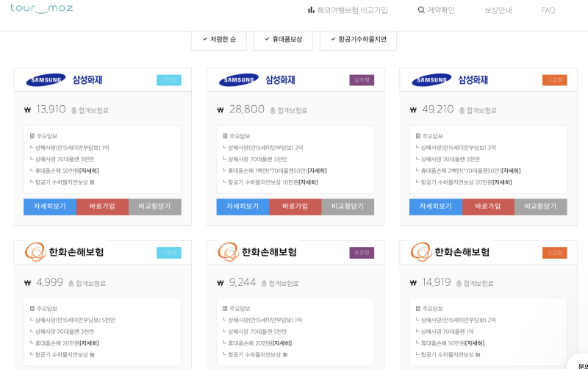Open the tour_moz home logo
588x369 pixels.
[42, 8]
